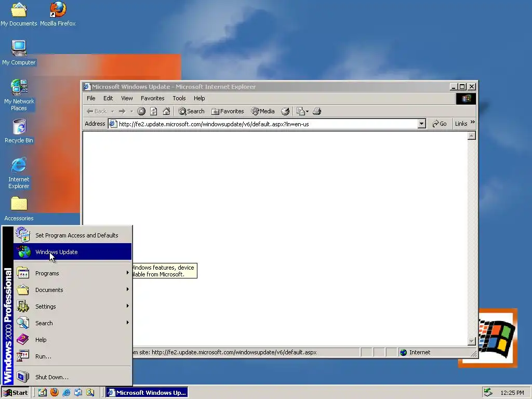Screen dimensions: 532x399
Task: Open Mozilla Firefox desktop shortcut
Action: [58, 14]
